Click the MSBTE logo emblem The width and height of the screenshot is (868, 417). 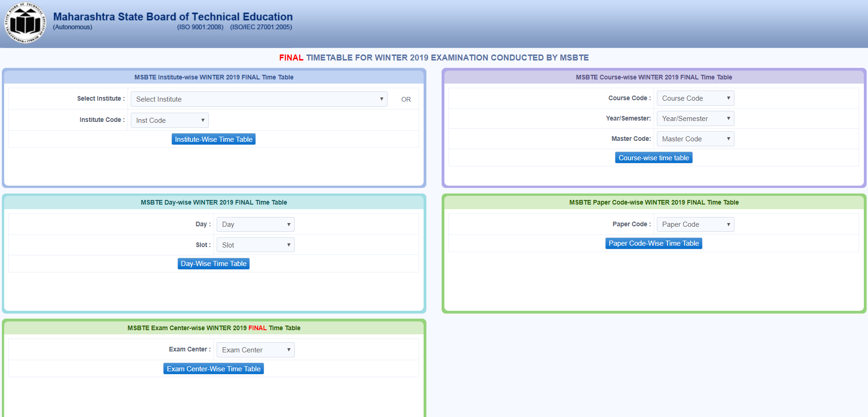tap(25, 23)
